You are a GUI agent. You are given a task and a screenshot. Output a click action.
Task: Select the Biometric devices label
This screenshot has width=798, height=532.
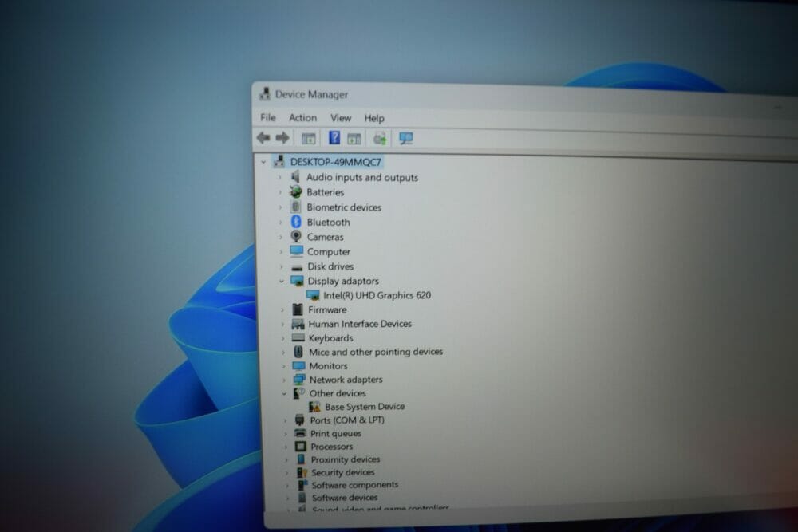(344, 207)
